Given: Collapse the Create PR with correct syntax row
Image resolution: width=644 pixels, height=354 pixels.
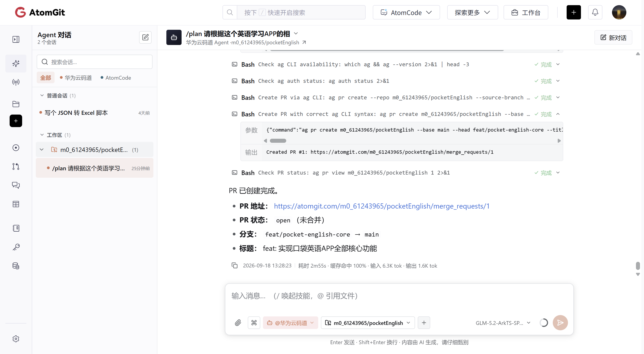Looking at the screenshot, I should point(558,114).
